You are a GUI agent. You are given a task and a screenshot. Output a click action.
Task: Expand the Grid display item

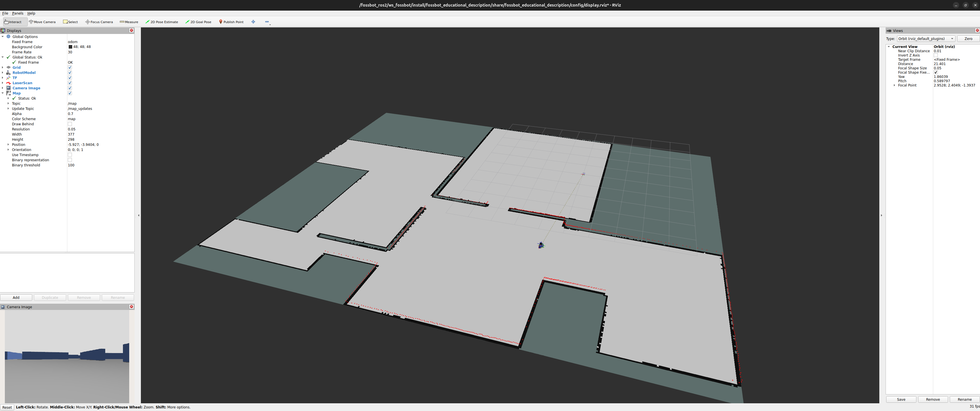3,67
